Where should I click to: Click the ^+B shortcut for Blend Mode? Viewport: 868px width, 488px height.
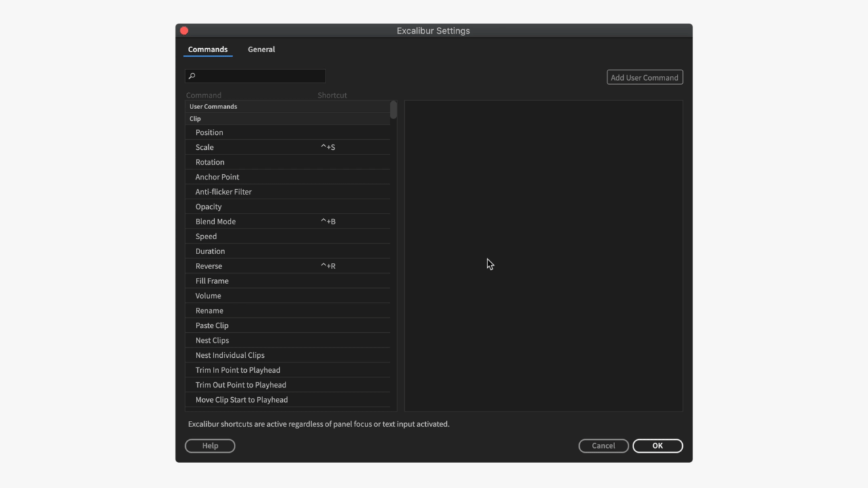[x=328, y=222]
